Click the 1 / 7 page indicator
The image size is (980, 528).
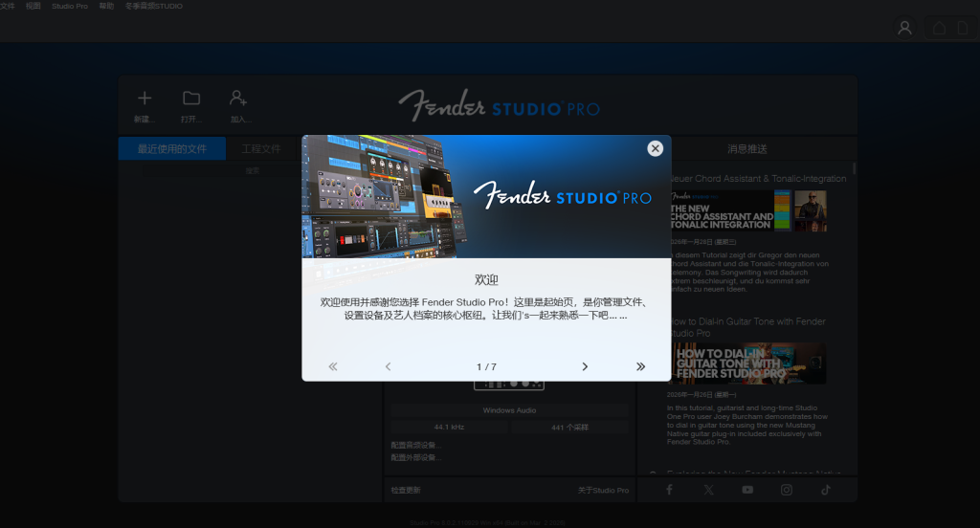point(486,366)
